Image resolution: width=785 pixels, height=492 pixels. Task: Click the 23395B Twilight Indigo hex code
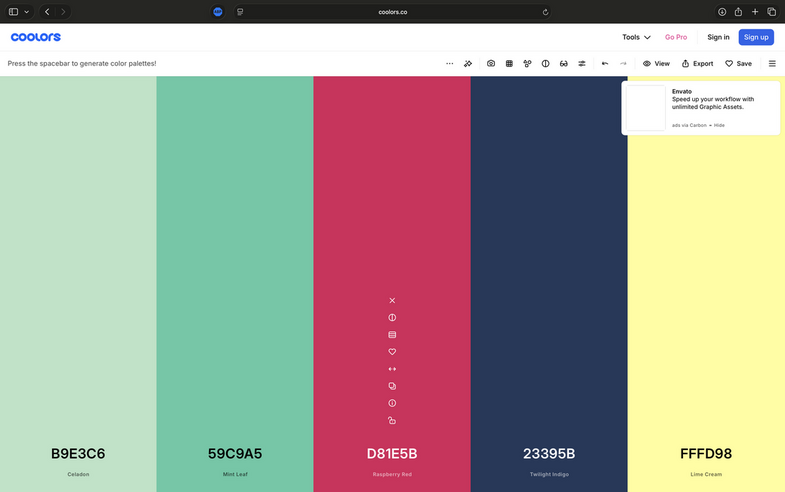549,454
